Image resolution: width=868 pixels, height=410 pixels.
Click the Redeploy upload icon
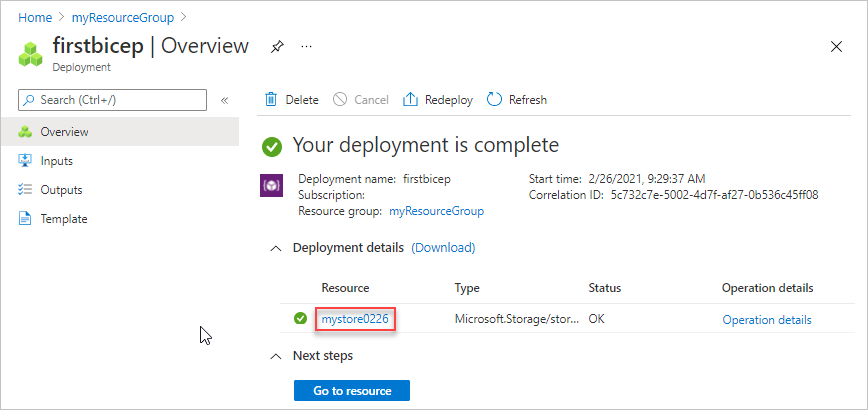point(410,99)
